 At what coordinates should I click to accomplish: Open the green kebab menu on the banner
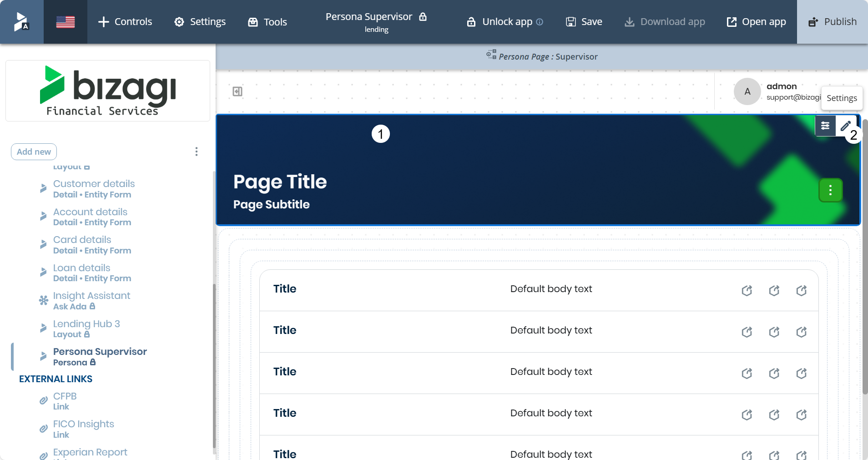[830, 190]
